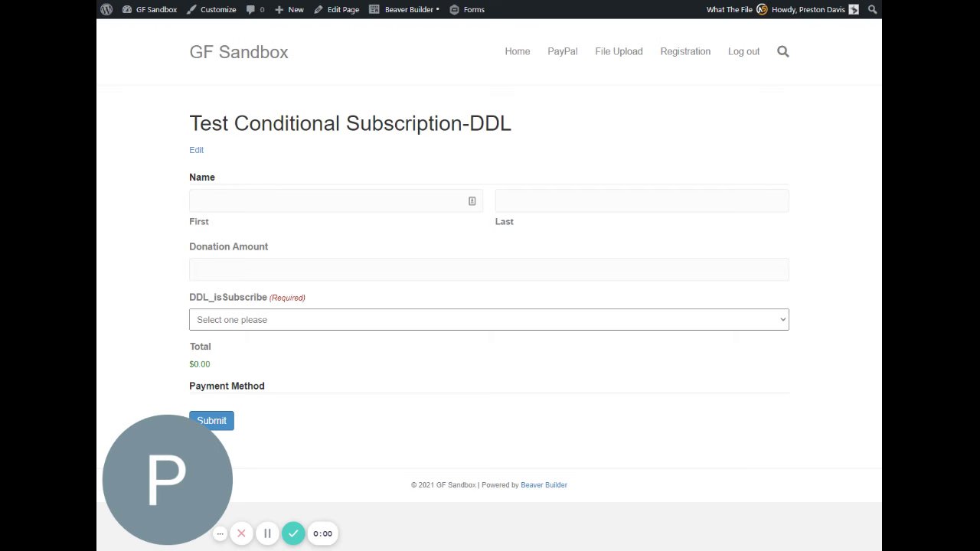Open the WordPress logo menu

click(106, 9)
